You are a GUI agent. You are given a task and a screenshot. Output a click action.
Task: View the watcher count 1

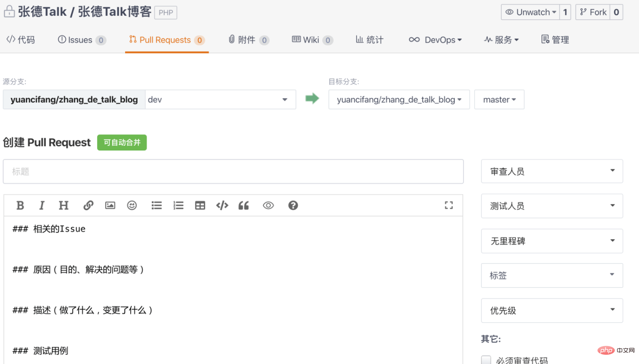point(565,12)
